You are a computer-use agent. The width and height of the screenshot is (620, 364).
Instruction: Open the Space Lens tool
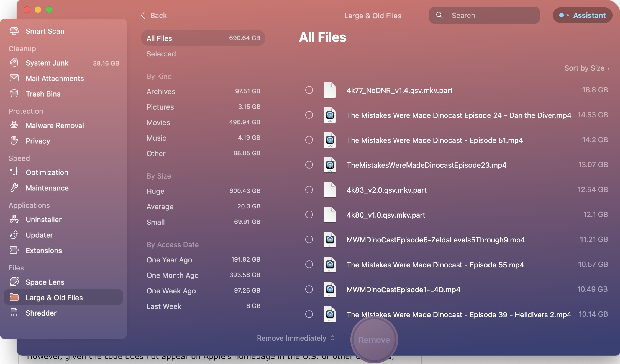[x=45, y=282]
